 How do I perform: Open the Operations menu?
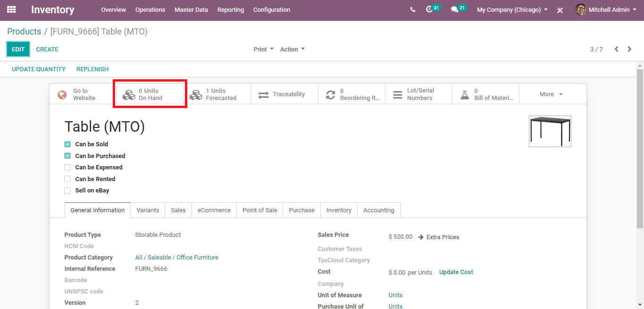pyautogui.click(x=150, y=9)
